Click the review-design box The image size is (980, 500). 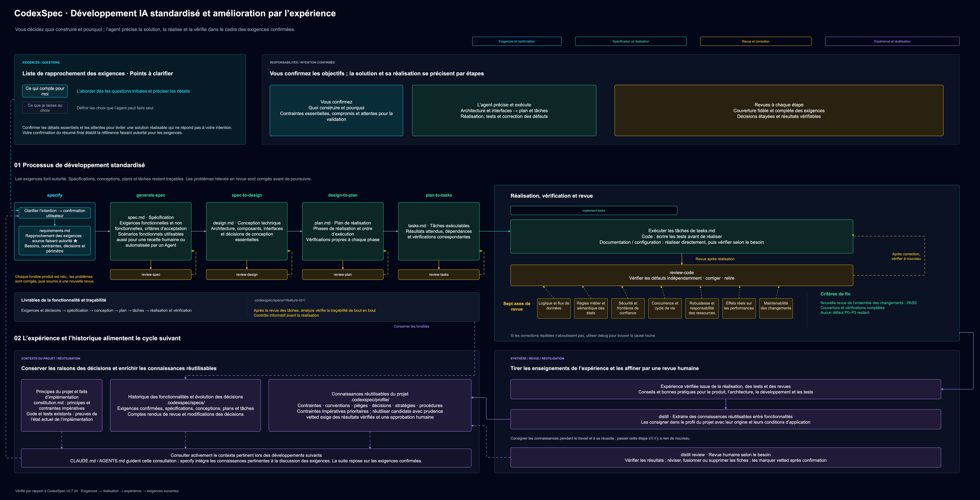click(x=247, y=274)
